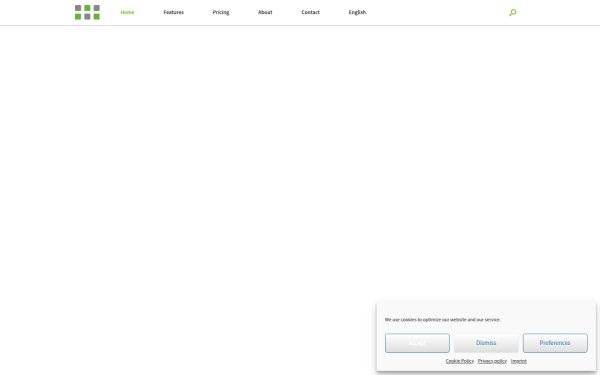Image resolution: width=600 pixels, height=375 pixels.
Task: Open the Features menu item
Action: tap(174, 12)
